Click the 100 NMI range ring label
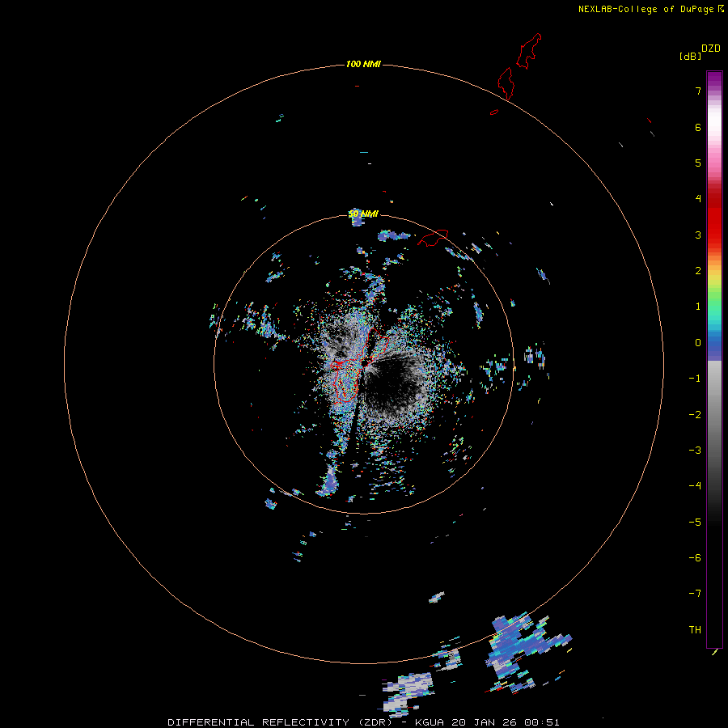The width and height of the screenshot is (728, 728). (x=363, y=64)
